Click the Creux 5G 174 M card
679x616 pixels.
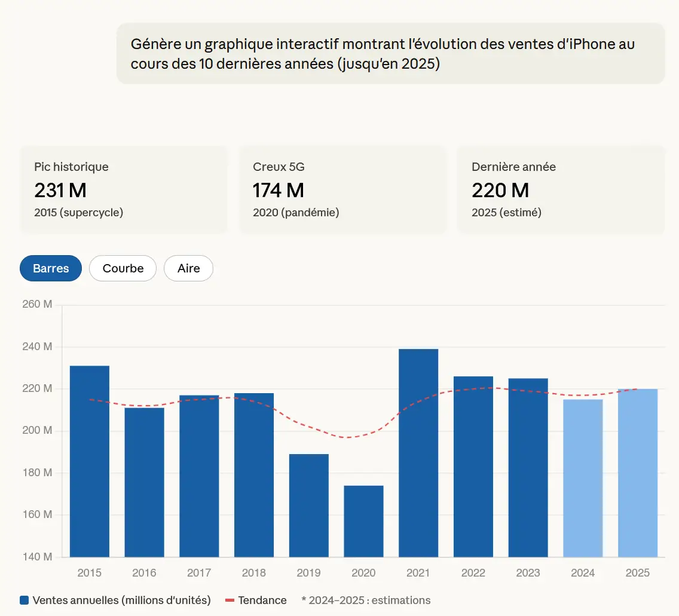[x=342, y=190]
